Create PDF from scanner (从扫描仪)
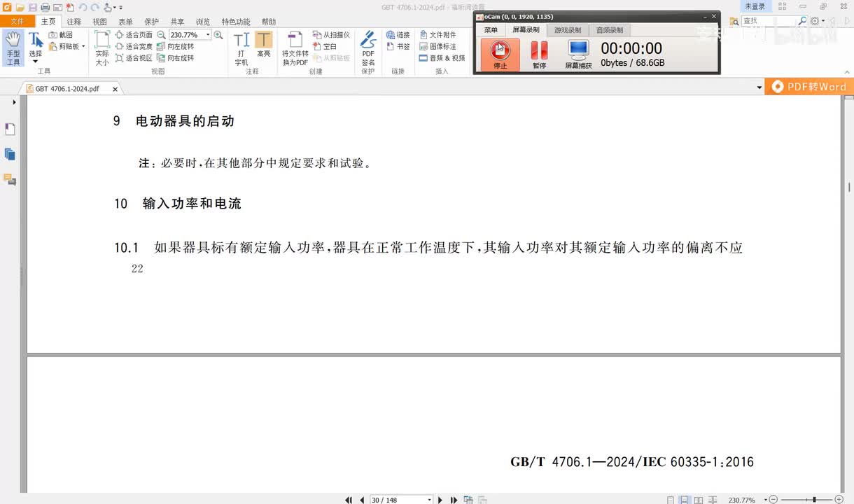854x504 pixels. 331,34
